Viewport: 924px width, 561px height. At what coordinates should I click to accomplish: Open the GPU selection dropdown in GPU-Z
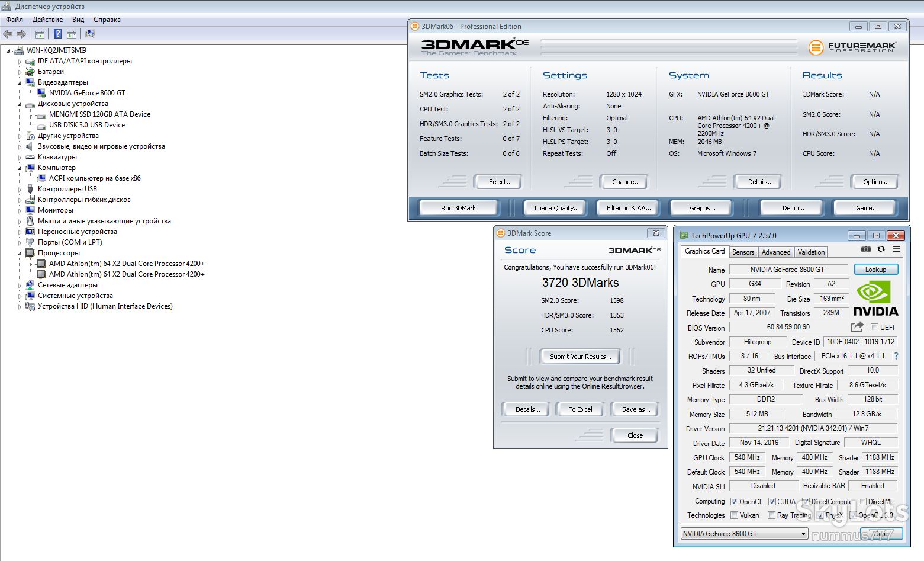point(745,534)
